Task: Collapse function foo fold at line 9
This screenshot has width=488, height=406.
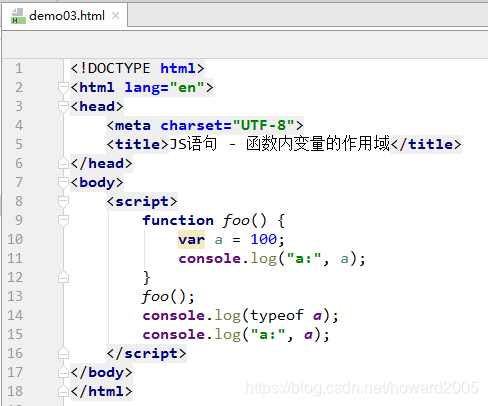Action: 63,221
